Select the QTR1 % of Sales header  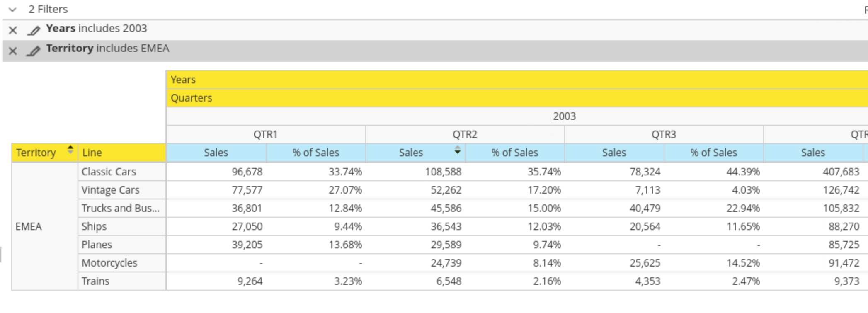click(x=315, y=153)
